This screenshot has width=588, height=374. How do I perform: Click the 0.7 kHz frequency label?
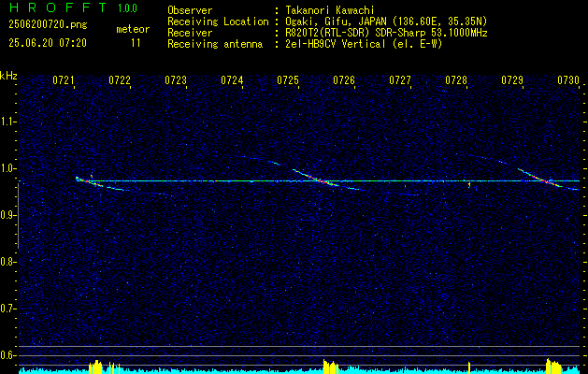pyautogui.click(x=7, y=309)
